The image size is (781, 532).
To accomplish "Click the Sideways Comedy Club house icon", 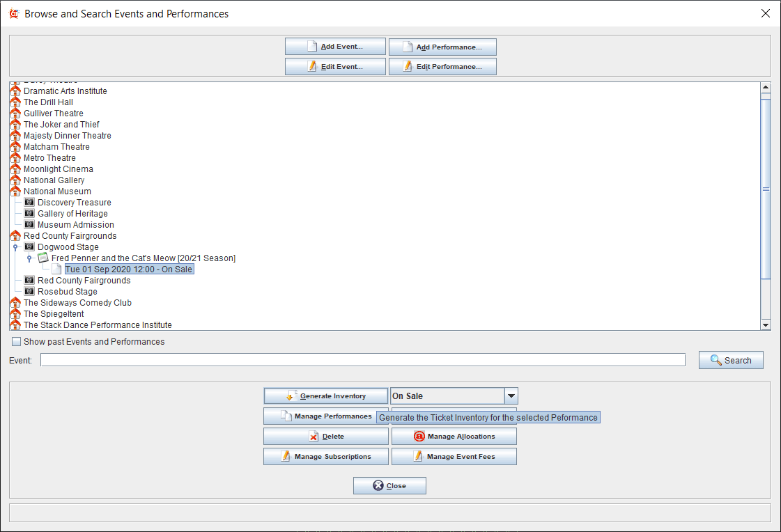I will 15,303.
